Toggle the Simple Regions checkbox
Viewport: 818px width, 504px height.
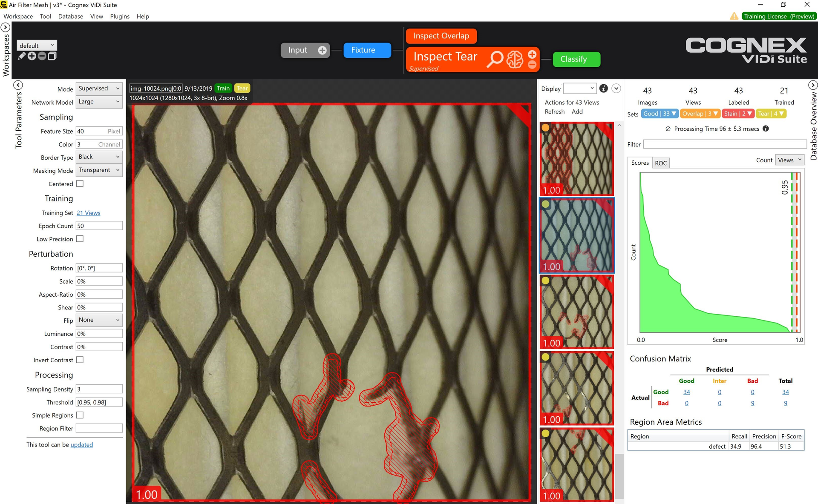[80, 415]
